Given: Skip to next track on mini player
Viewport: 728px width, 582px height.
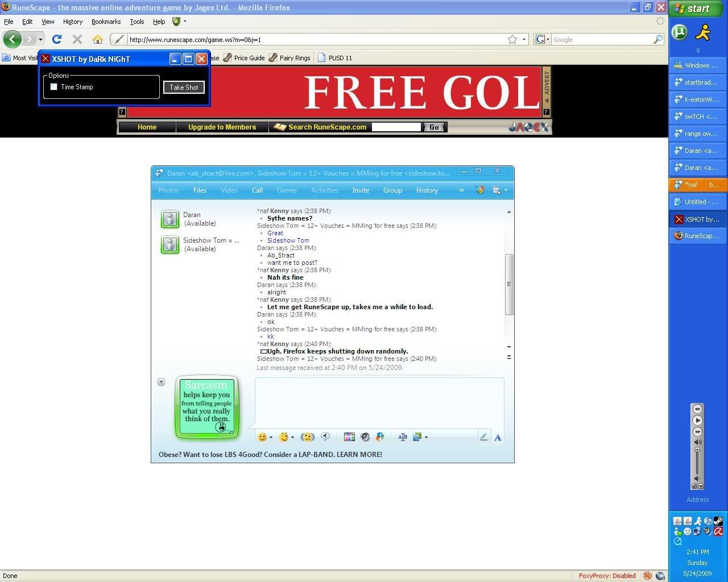Looking at the screenshot, I should coord(697,432).
